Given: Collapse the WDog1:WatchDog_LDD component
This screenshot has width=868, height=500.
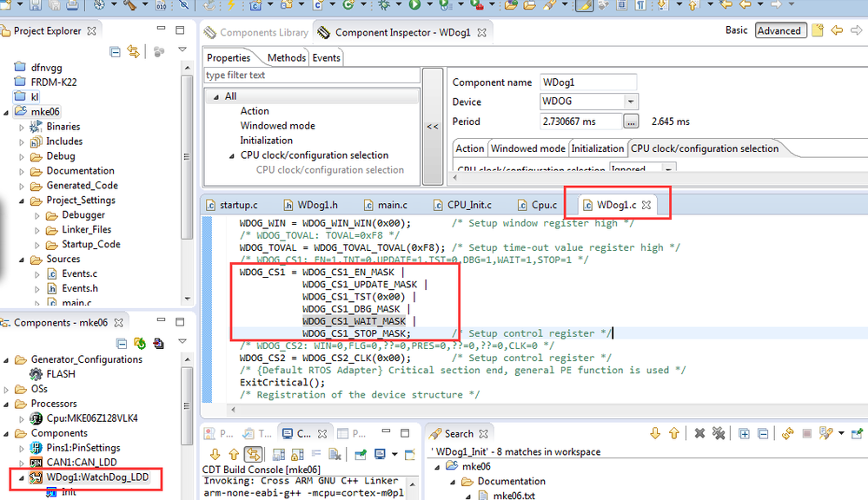Looking at the screenshot, I should tap(22, 478).
